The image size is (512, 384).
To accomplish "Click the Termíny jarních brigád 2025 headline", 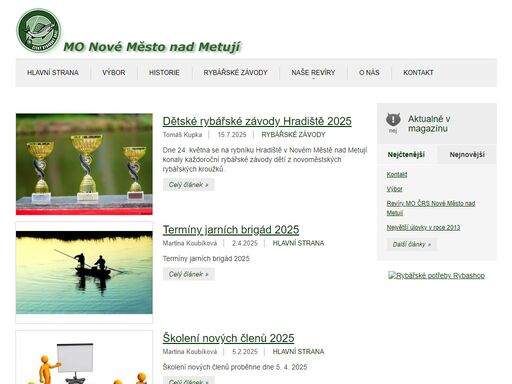I will click(x=231, y=230).
